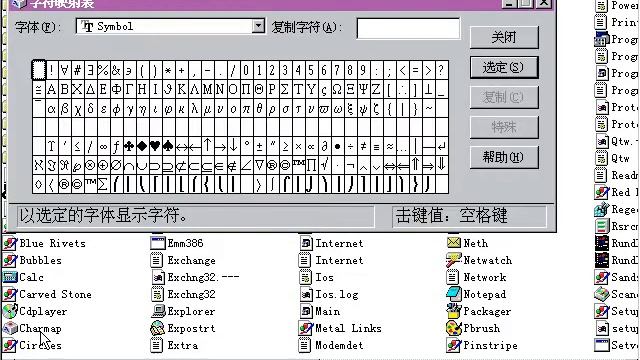Open the Notepad icon

[x=453, y=294]
